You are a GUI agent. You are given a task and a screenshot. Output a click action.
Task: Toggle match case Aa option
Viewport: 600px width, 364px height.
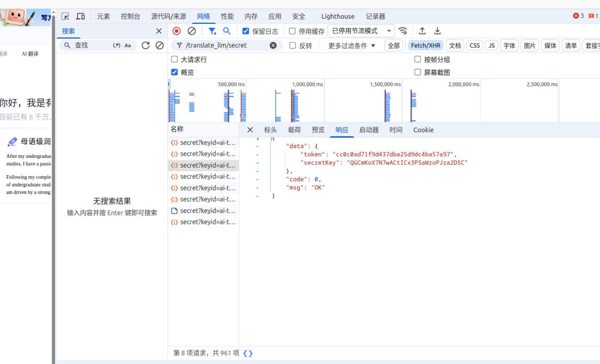127,45
